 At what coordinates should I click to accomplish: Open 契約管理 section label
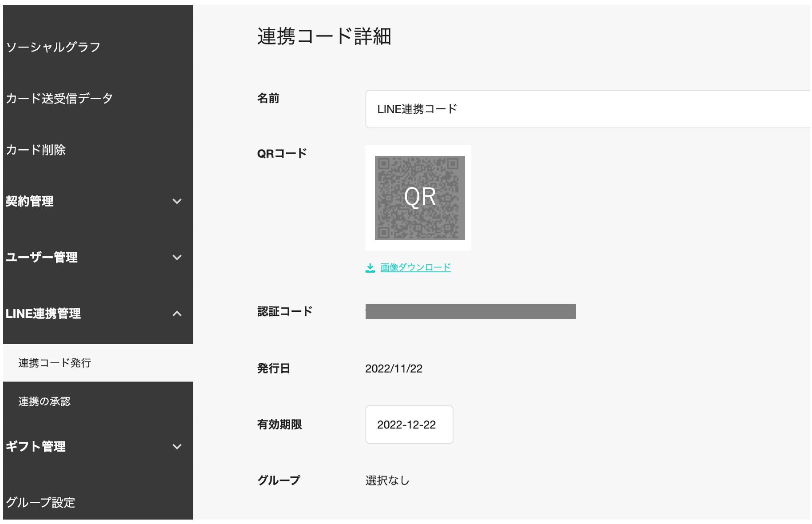pos(30,201)
